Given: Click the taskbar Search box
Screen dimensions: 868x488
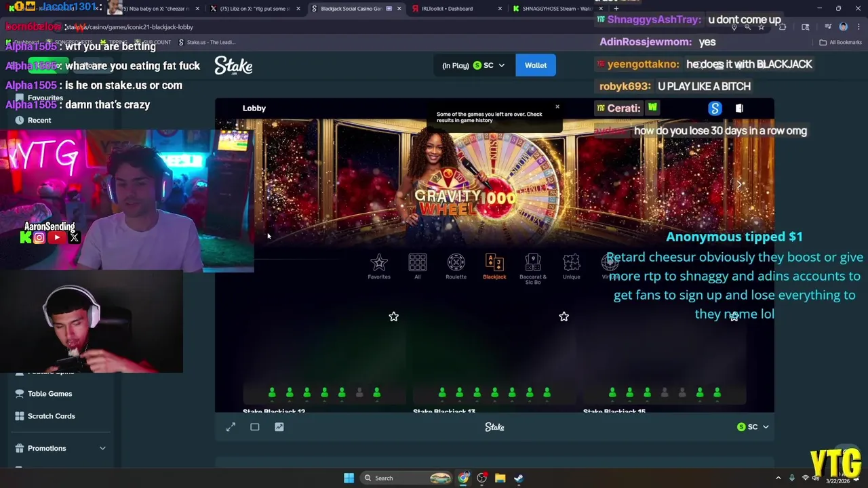Looking at the screenshot, I should pos(406,478).
